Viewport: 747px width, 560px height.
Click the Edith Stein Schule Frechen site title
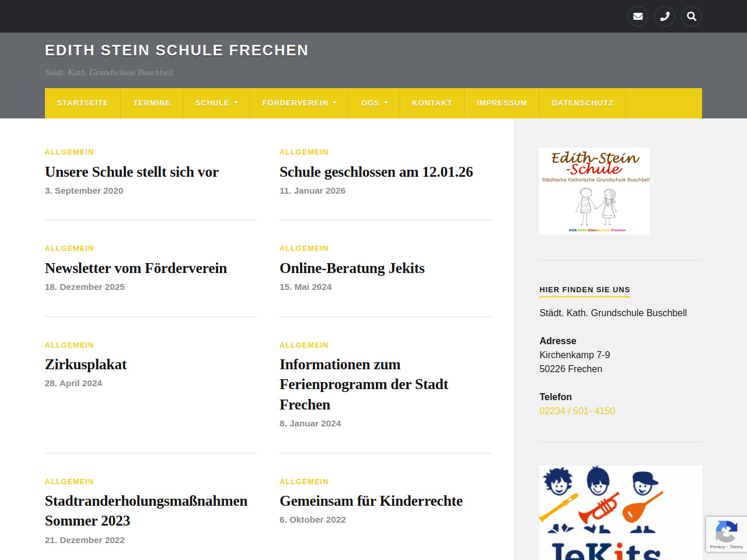click(x=176, y=51)
